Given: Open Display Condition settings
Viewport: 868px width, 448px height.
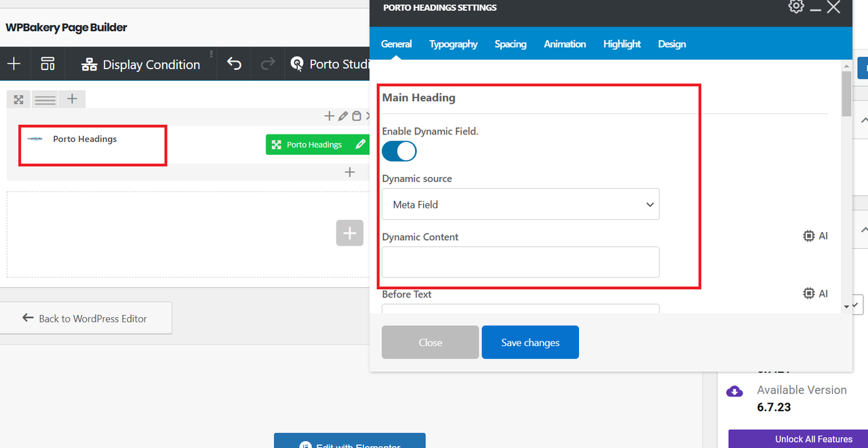Looking at the screenshot, I should (141, 64).
